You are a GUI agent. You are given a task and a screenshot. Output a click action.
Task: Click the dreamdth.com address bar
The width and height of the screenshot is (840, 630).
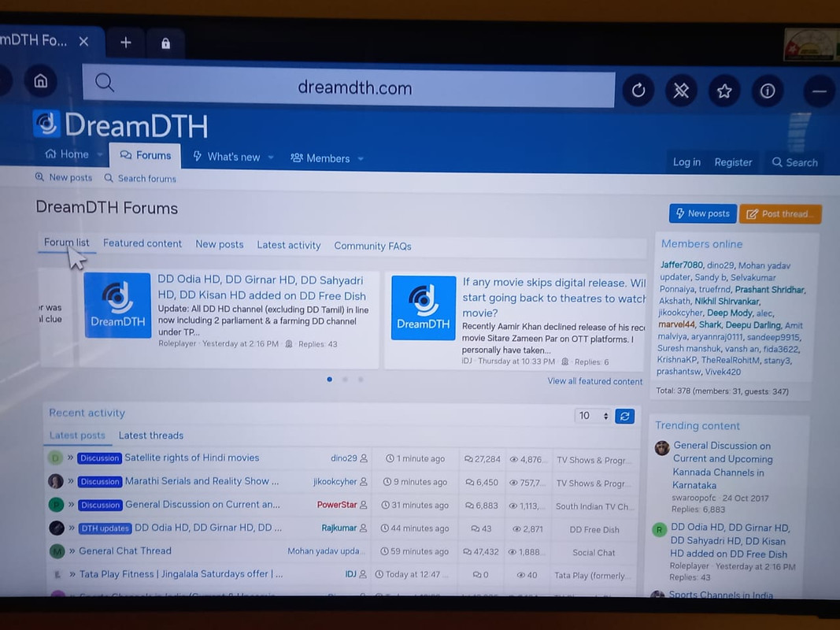pyautogui.click(x=348, y=87)
